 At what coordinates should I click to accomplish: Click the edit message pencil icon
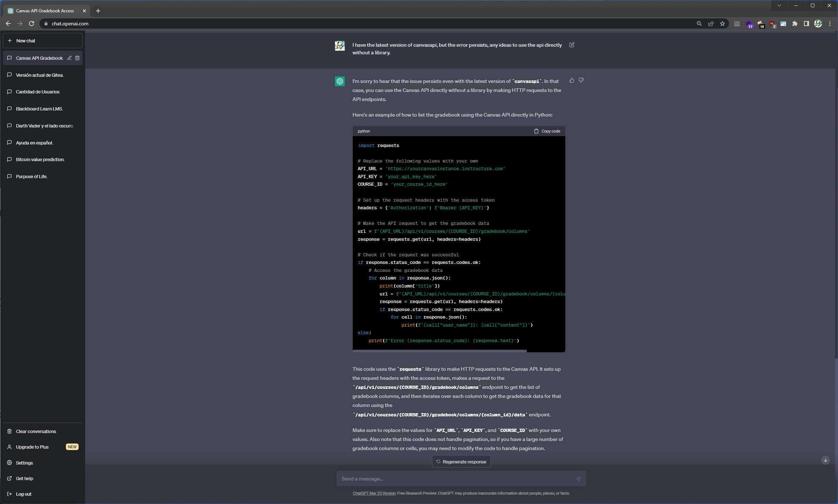pyautogui.click(x=572, y=45)
